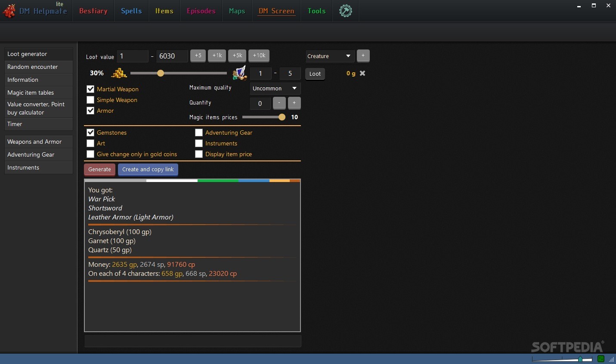Open Magic item tables in sidebar

(38, 93)
